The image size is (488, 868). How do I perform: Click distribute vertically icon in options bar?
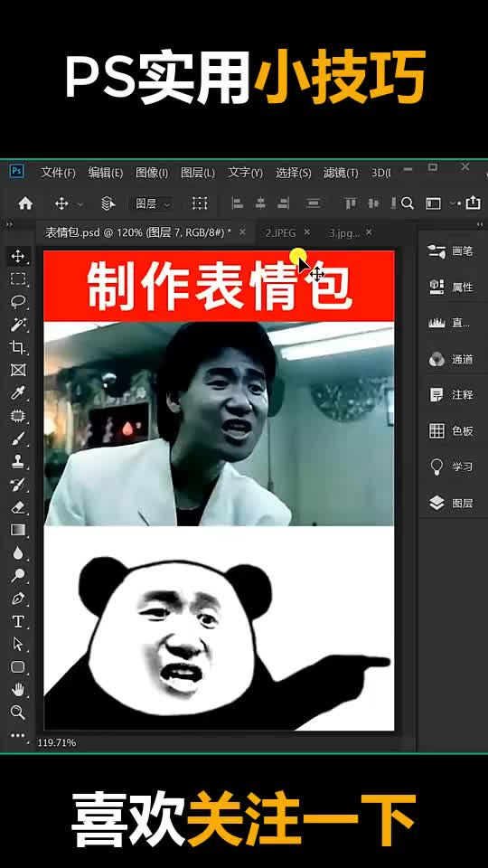pos(314,203)
